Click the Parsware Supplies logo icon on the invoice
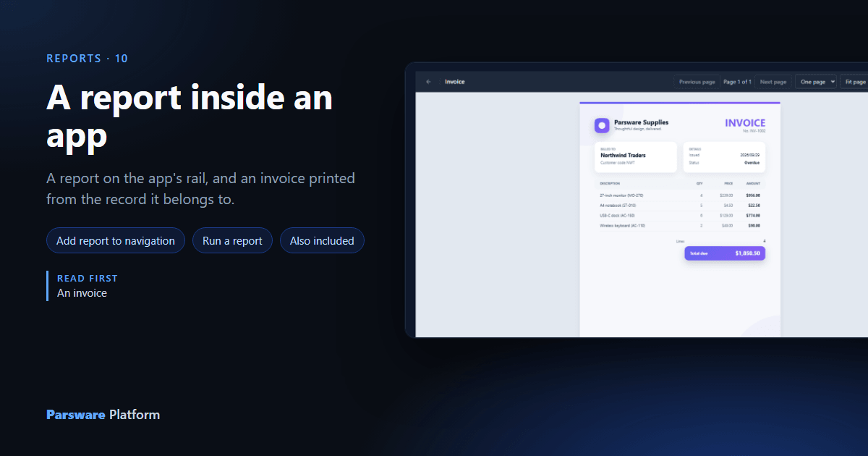 602,126
